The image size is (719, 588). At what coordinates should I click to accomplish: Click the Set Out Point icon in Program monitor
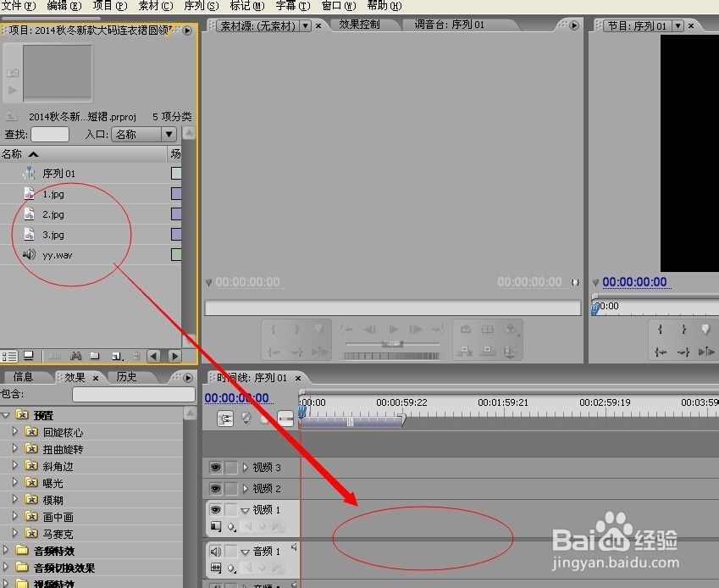click(x=683, y=329)
